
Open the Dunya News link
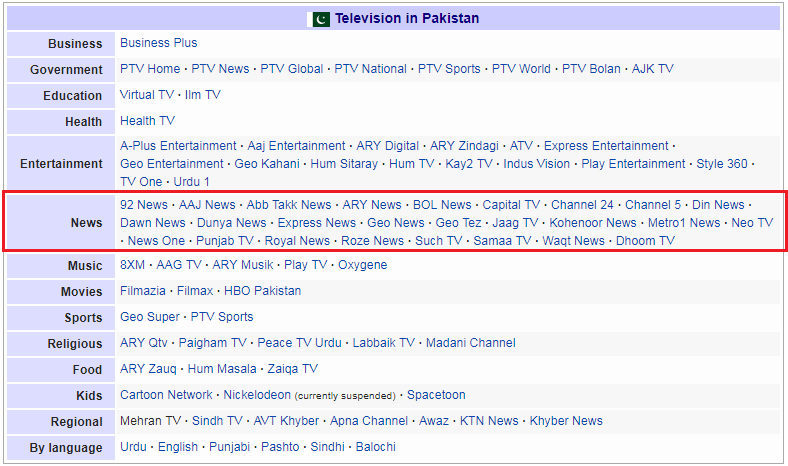tap(231, 223)
